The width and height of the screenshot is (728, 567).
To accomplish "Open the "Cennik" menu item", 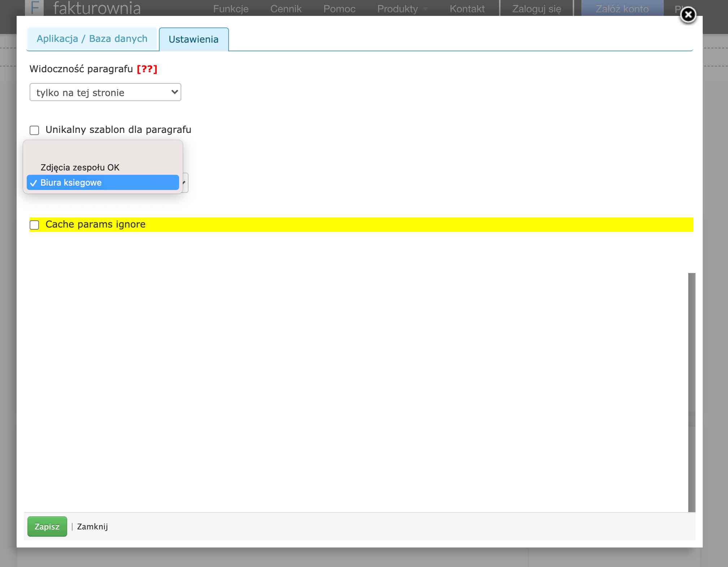I will (x=285, y=9).
